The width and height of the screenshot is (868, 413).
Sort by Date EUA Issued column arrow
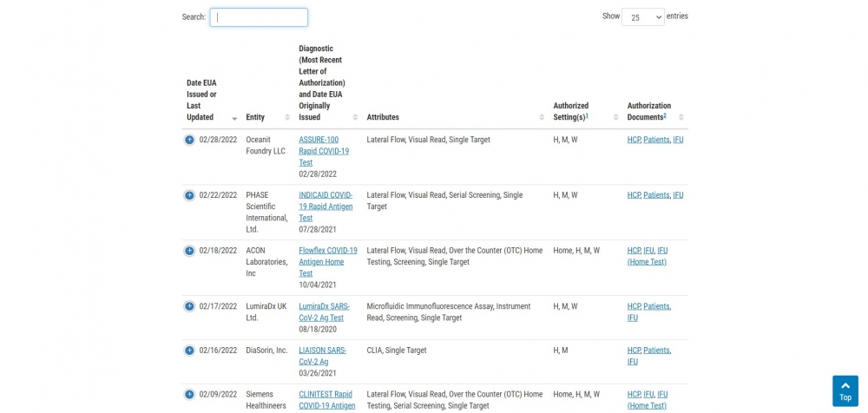click(x=234, y=119)
